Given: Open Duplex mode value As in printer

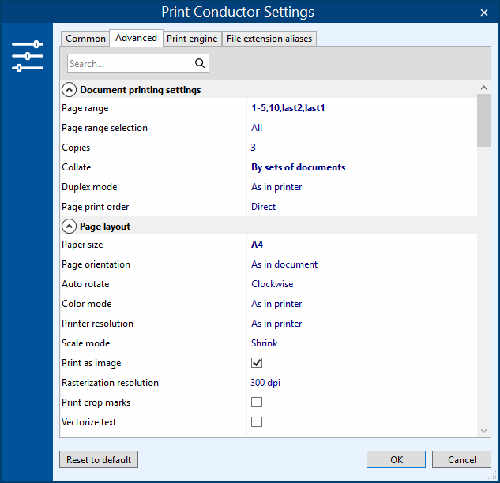Looking at the screenshot, I should point(277,187).
